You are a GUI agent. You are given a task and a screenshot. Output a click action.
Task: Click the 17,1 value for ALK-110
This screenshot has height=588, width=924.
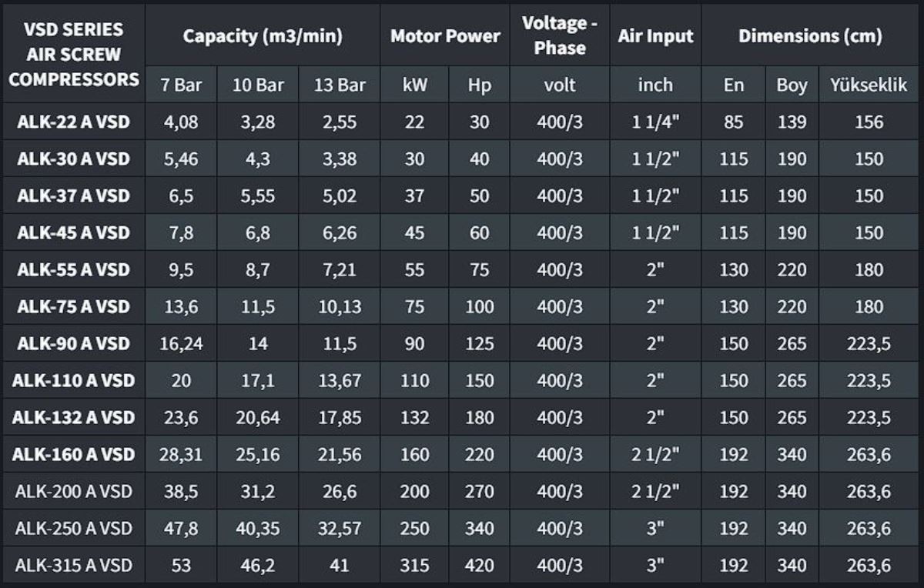tap(258, 380)
